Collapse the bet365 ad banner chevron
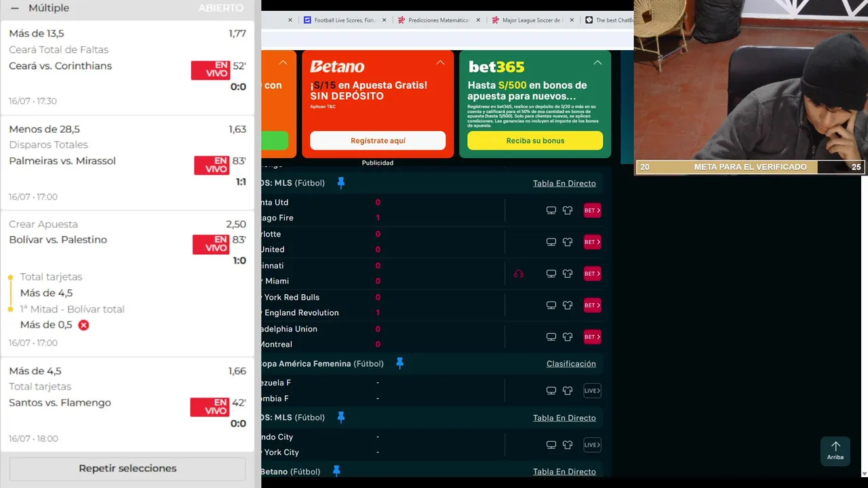Viewport: 868px width, 488px height. [597, 62]
